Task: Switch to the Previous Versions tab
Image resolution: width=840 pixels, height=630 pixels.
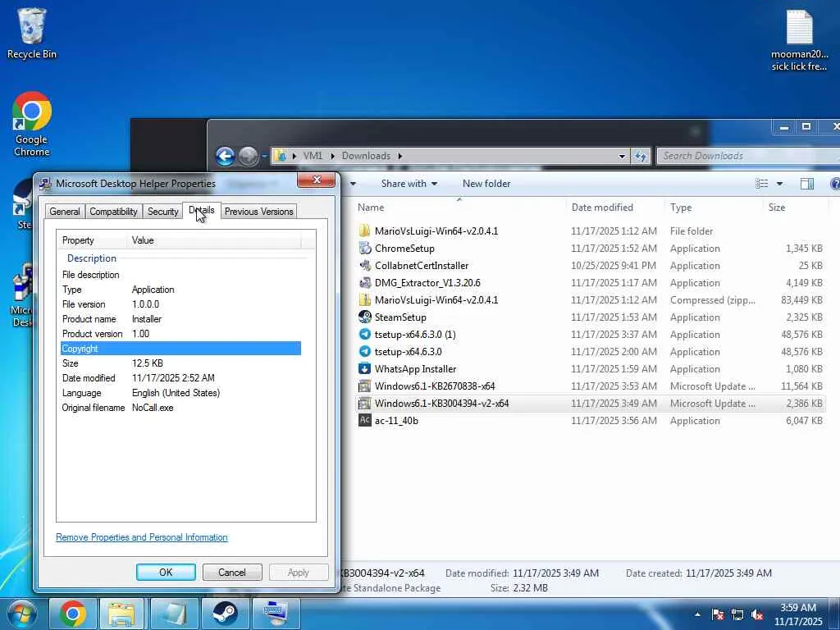Action: (258, 212)
